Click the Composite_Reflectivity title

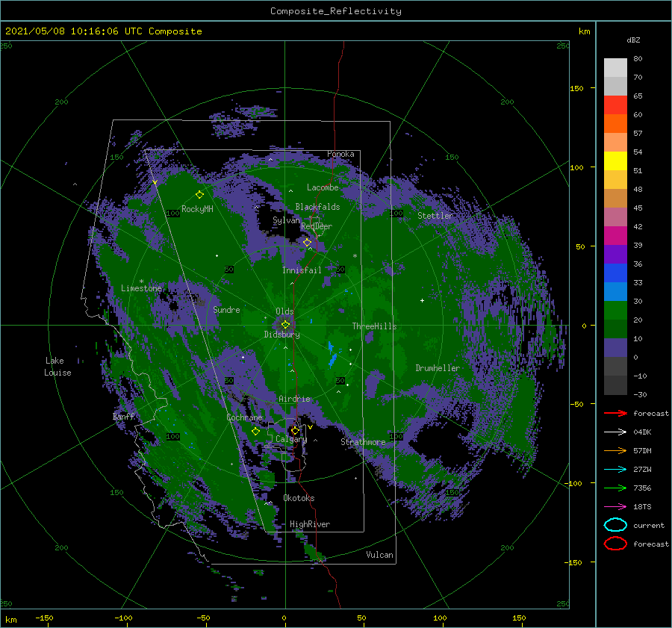click(335, 11)
